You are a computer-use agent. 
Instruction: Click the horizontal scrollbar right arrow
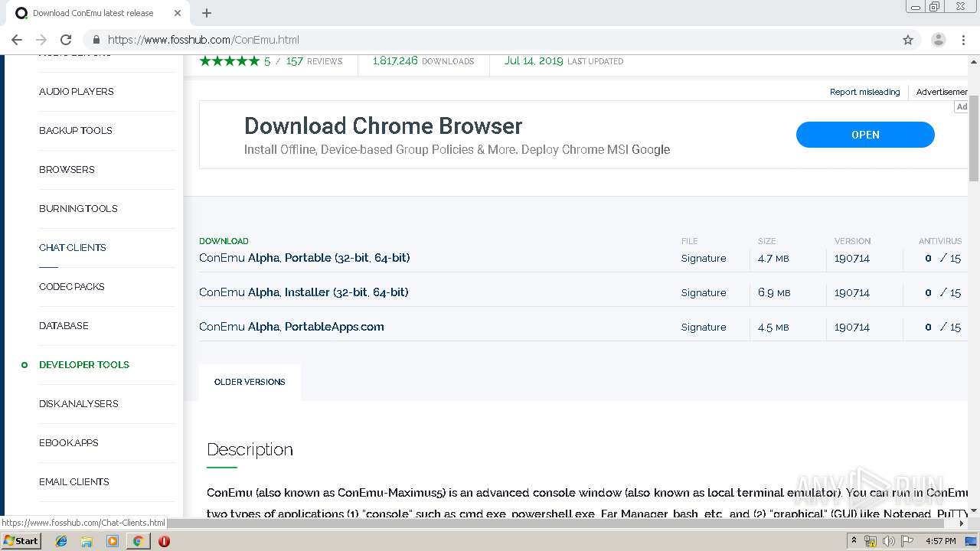click(x=962, y=523)
